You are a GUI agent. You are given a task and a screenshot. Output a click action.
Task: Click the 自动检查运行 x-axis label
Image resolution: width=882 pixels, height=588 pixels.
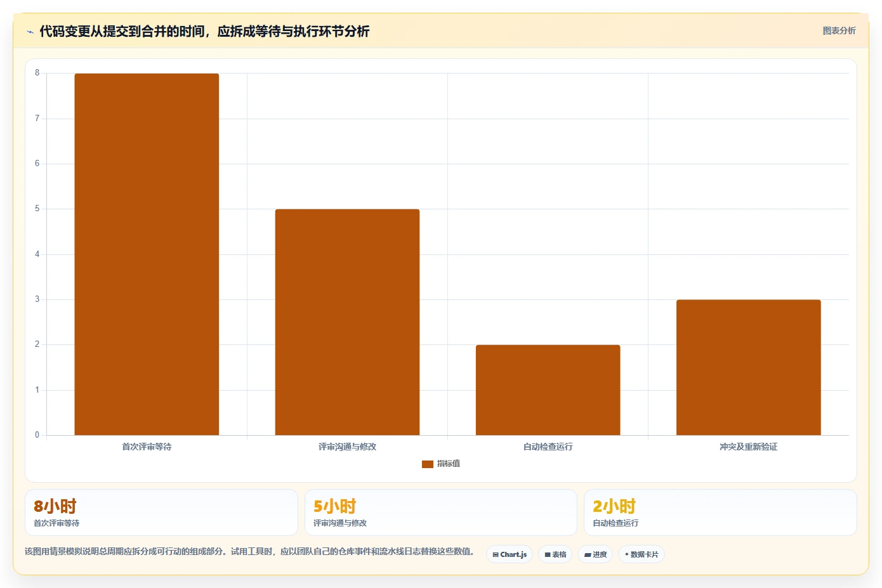548,447
